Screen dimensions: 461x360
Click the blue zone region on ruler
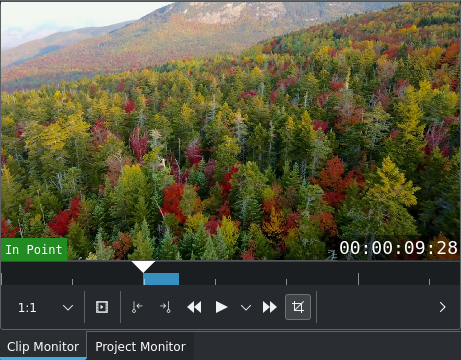click(x=161, y=279)
